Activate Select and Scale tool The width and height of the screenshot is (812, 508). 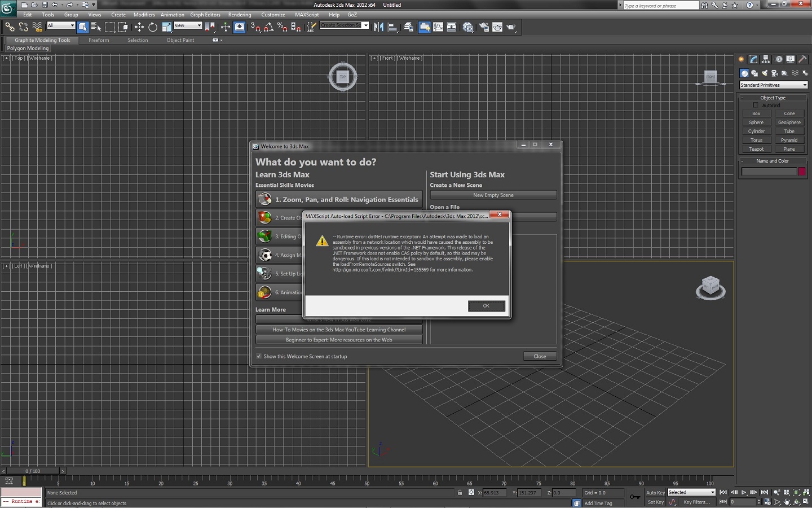pyautogui.click(x=167, y=27)
